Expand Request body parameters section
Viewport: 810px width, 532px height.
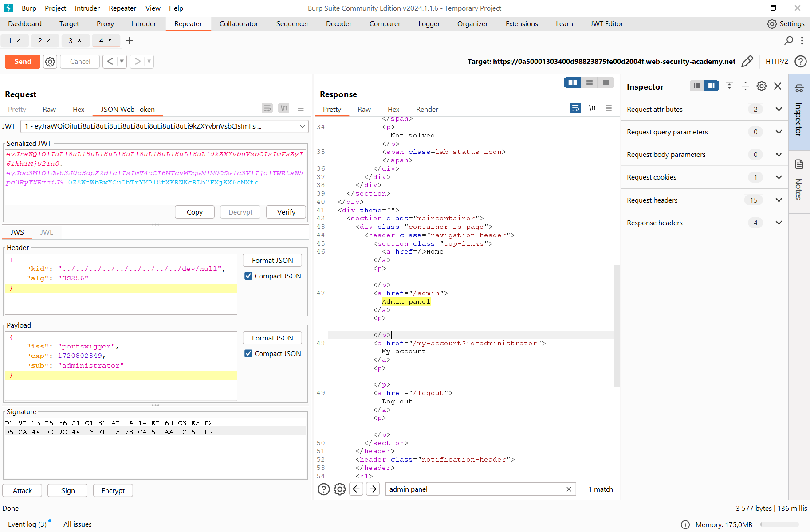(779, 154)
